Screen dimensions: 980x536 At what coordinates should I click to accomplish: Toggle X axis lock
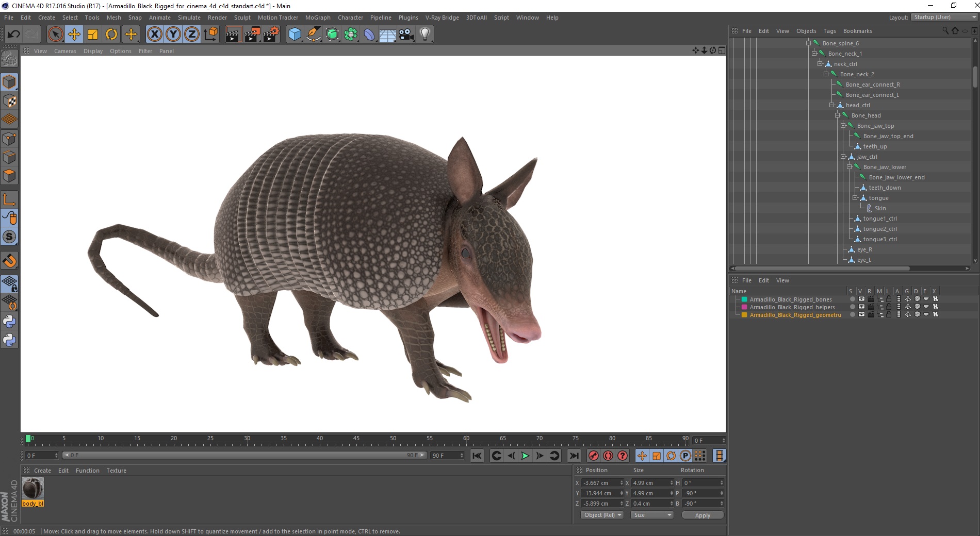coord(154,35)
